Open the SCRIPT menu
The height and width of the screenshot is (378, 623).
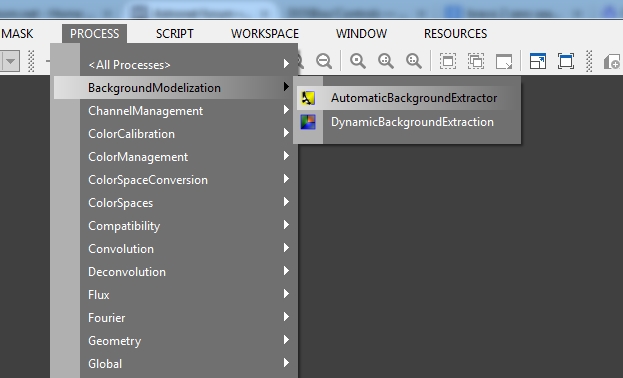coord(174,34)
